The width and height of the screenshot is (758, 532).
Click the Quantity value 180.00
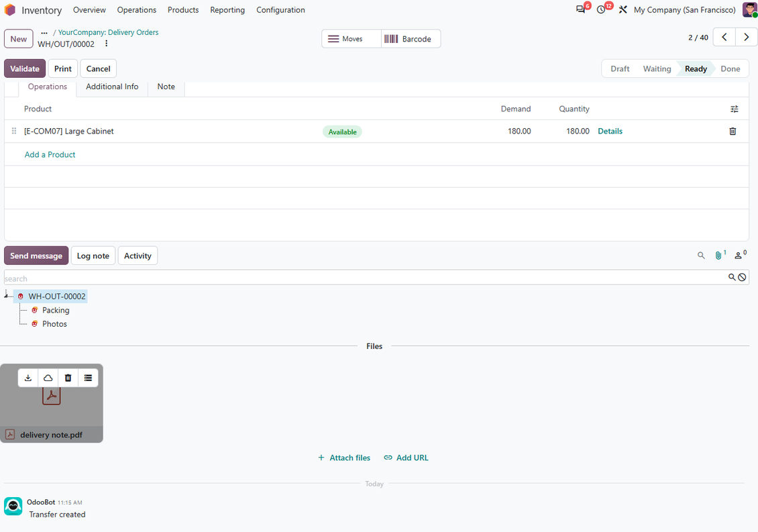(x=578, y=131)
